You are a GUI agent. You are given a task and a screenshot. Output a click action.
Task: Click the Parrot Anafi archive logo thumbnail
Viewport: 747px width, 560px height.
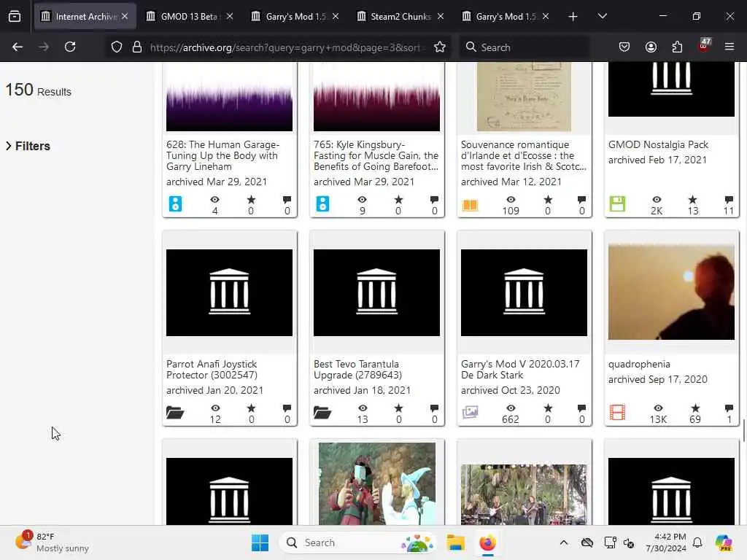pos(229,292)
